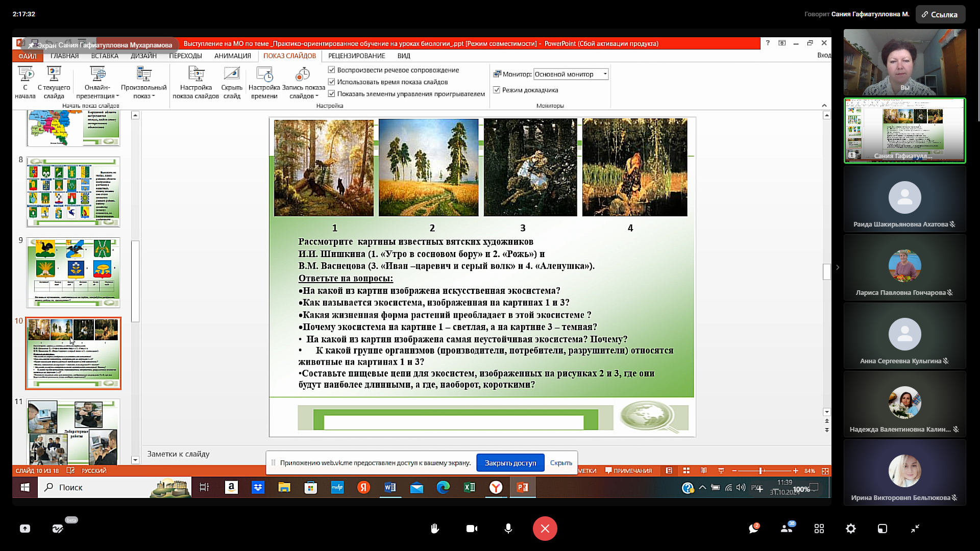Open the participants list
980x551 pixels.
point(787,529)
